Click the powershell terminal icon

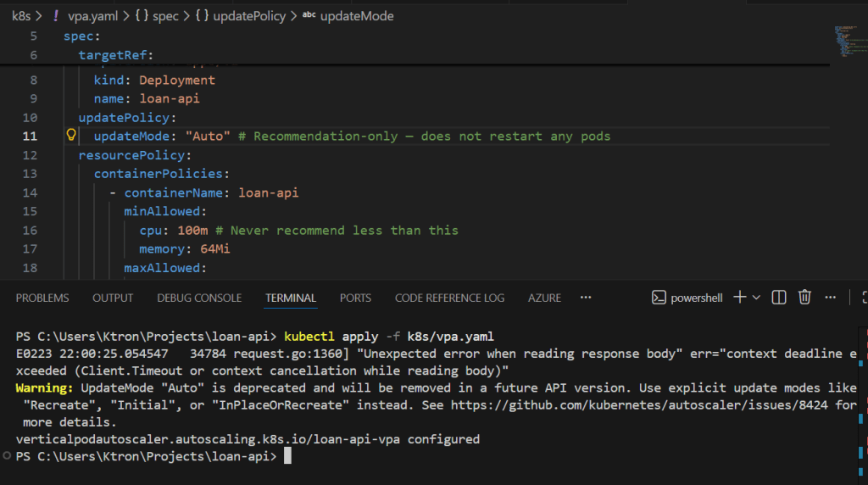pyautogui.click(x=659, y=298)
